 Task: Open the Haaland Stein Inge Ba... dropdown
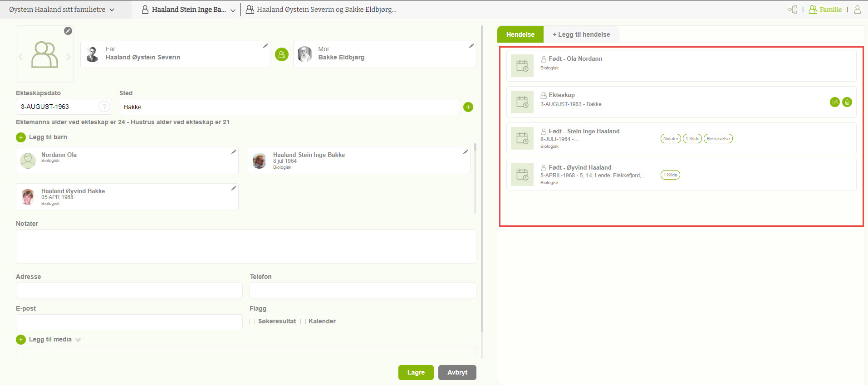(x=233, y=10)
